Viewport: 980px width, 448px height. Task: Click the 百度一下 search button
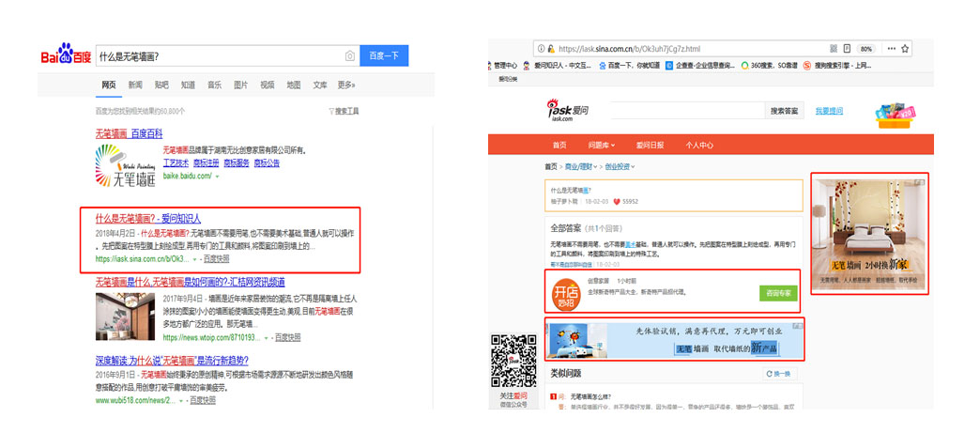pyautogui.click(x=384, y=55)
